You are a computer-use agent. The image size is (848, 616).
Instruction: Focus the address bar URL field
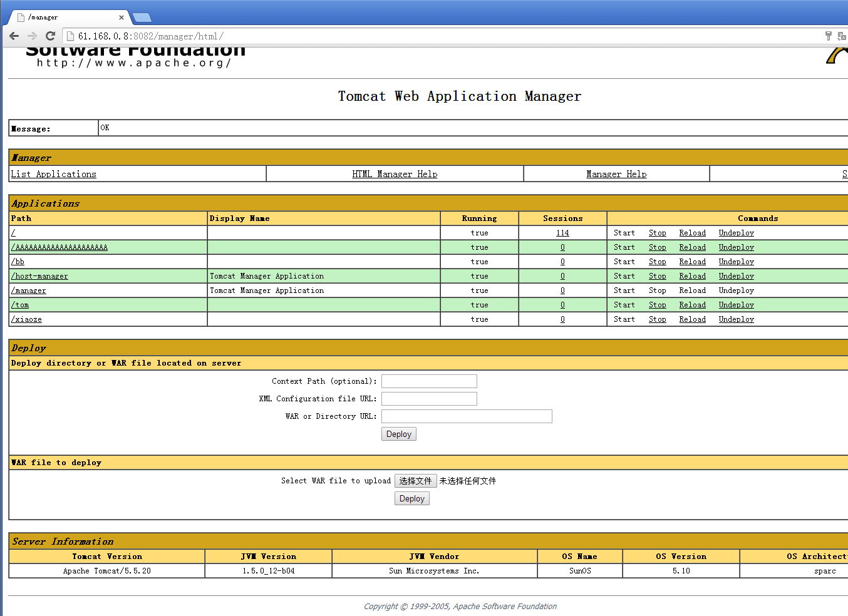click(x=438, y=36)
